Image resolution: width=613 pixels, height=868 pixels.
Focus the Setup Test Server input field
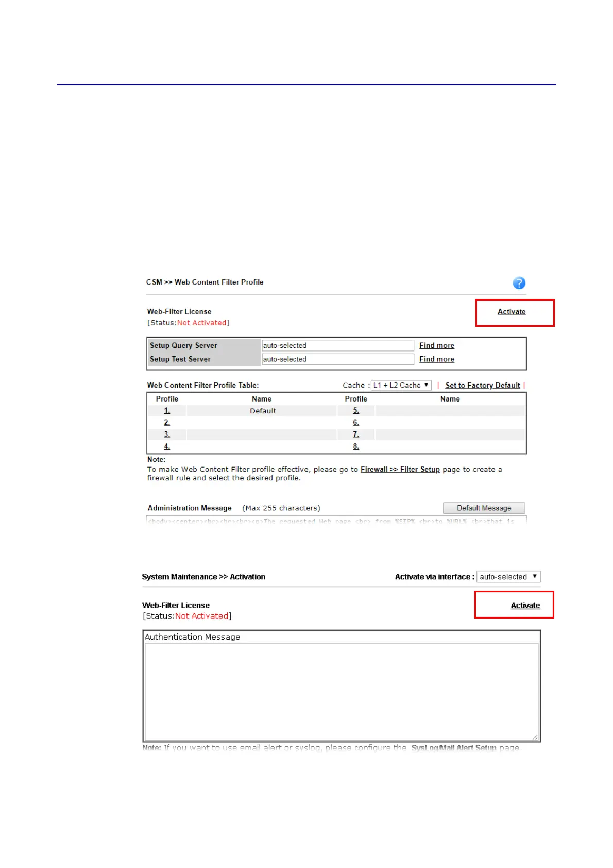coord(338,359)
